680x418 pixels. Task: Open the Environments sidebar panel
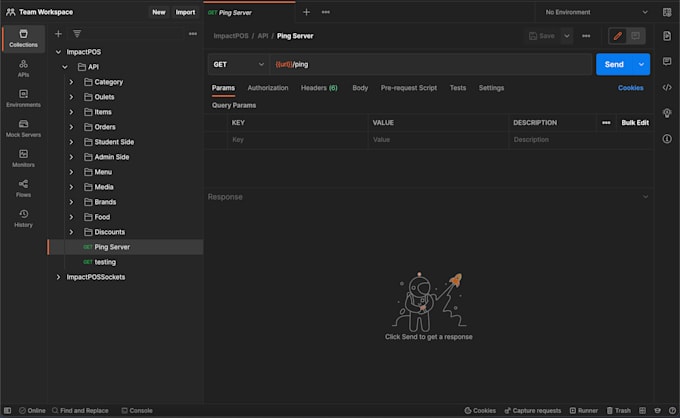[23, 98]
